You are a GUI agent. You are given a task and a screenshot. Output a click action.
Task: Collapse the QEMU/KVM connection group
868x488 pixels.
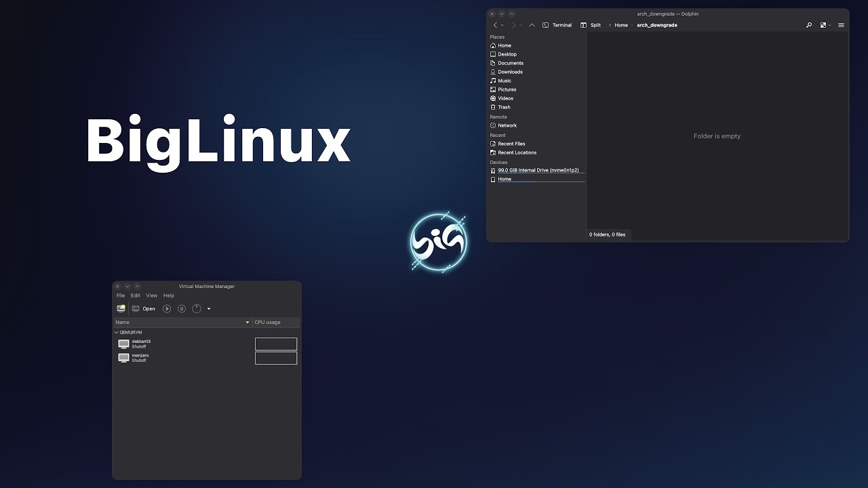coord(117,333)
